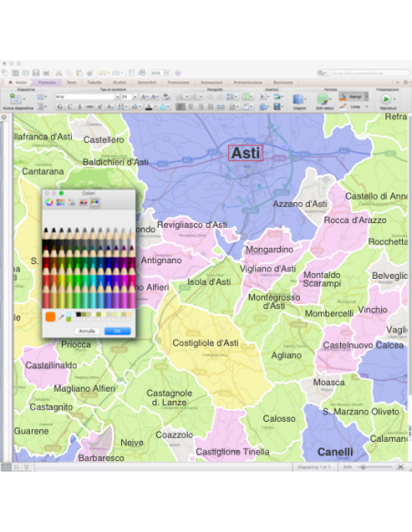Image resolution: width=412 pixels, height=532 pixels.
Task: Switch to the Formato tab
Action: (x=46, y=82)
